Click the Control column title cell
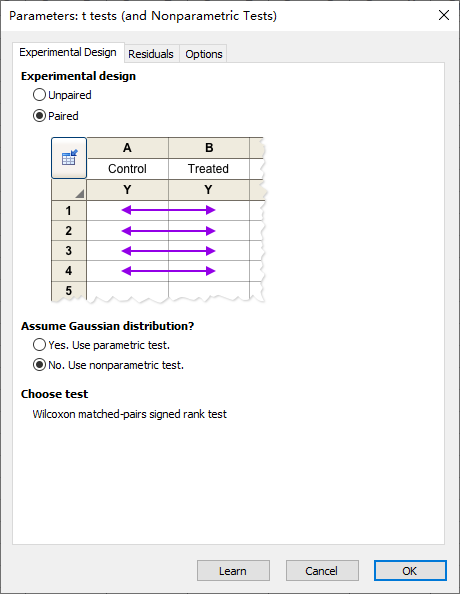The height and width of the screenshot is (594, 460). [x=128, y=169]
